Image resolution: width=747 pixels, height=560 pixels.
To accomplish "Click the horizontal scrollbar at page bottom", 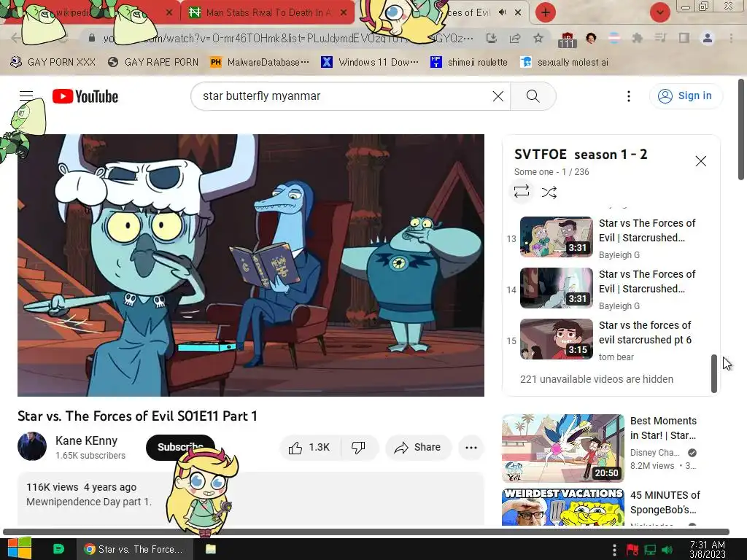I will point(366,532).
